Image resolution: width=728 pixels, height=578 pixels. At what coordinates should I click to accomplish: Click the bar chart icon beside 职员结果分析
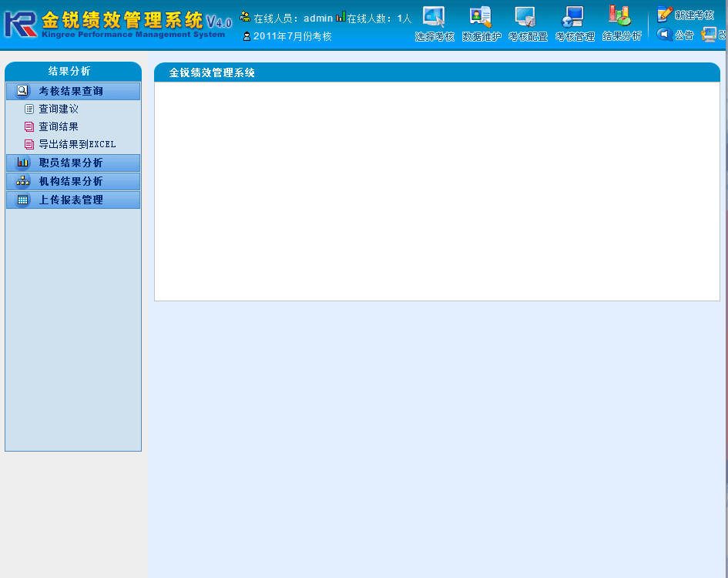coord(22,163)
